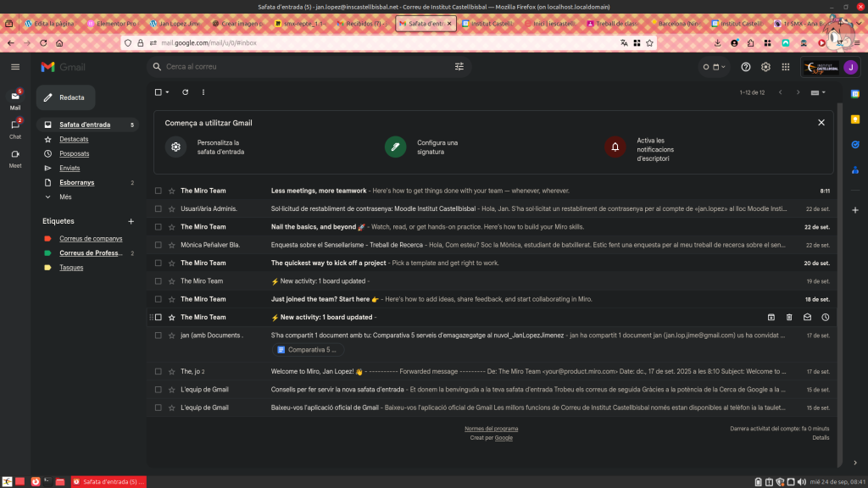Open Google Calendar in side panel

[855, 94]
